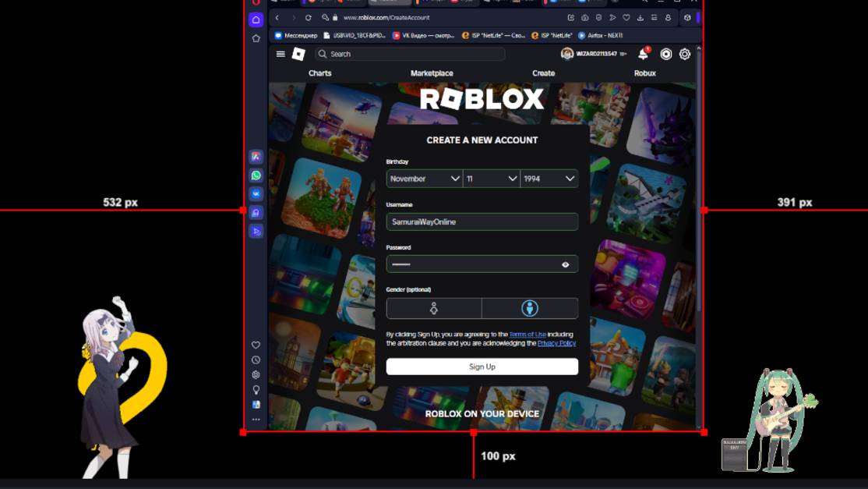Switch to the Robux tab
The image size is (868, 489).
[645, 73]
